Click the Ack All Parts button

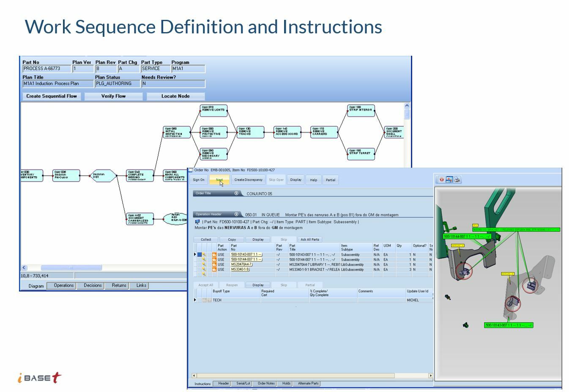[x=310, y=240]
